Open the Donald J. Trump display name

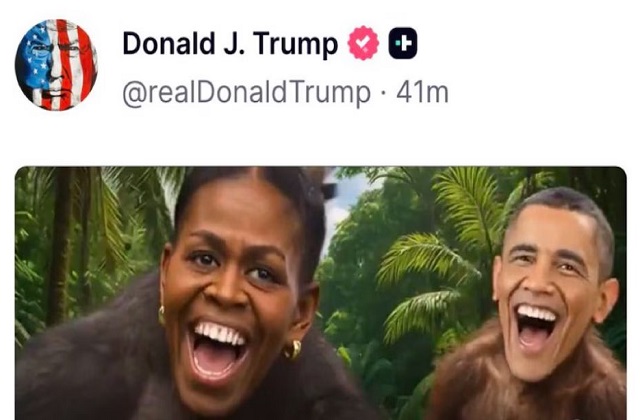coord(230,43)
